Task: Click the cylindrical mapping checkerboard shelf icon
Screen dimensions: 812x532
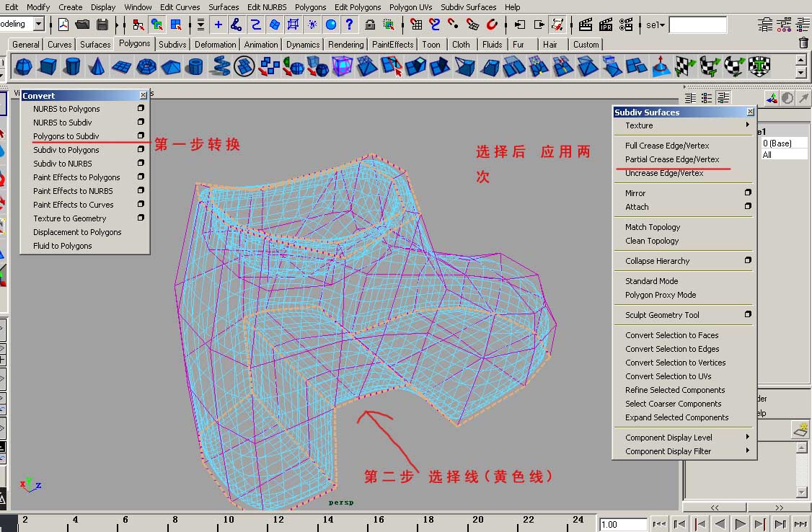Action: pyautogui.click(x=710, y=67)
